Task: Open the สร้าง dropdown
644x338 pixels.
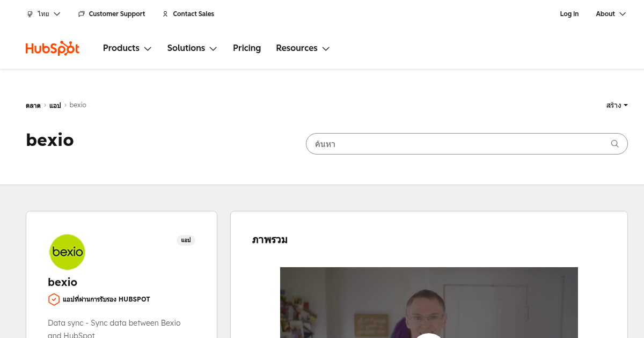Action: [617, 105]
